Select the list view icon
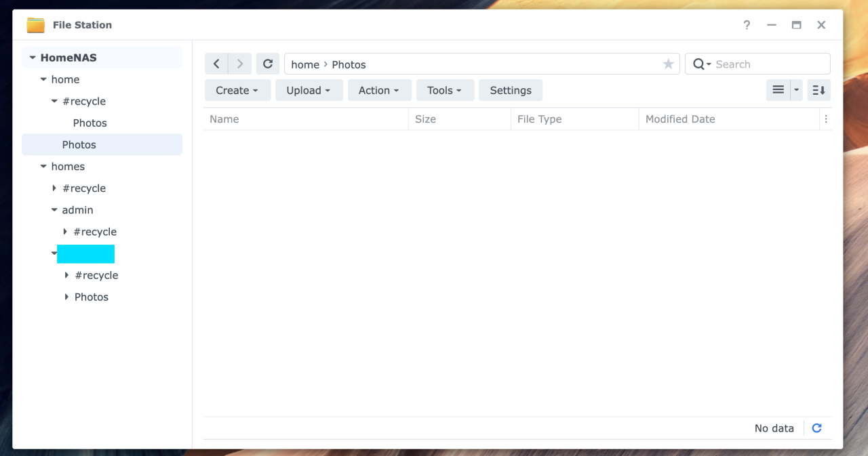 click(x=777, y=89)
